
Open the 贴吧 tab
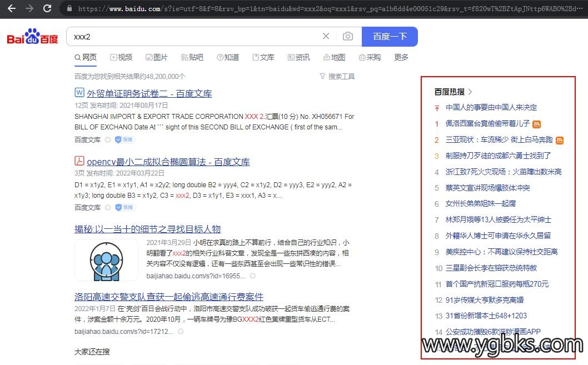click(192, 57)
